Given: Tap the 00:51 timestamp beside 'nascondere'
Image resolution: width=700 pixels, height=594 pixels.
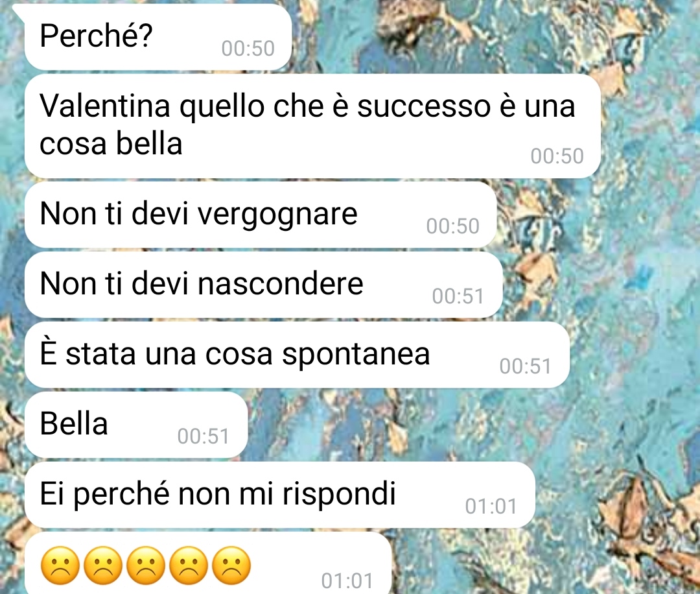Looking at the screenshot, I should [458, 296].
